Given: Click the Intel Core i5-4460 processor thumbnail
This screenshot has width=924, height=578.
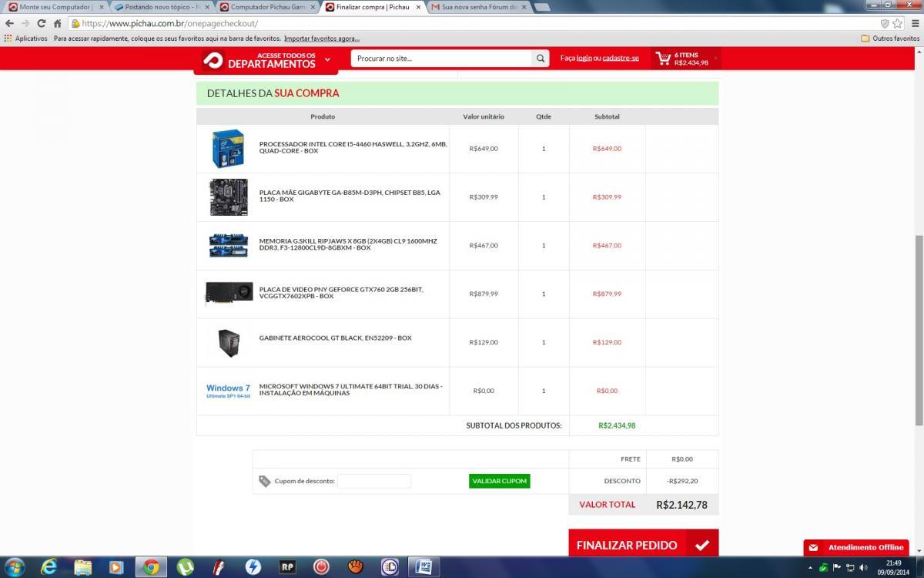Looking at the screenshot, I should coord(228,148).
